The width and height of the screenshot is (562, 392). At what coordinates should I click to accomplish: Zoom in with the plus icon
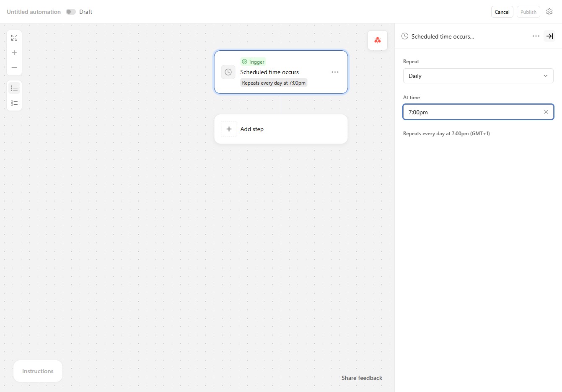(14, 53)
